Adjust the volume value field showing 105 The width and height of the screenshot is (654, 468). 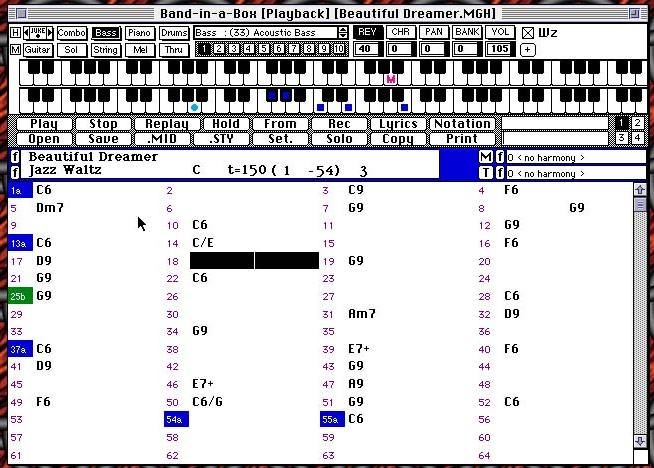tap(500, 49)
